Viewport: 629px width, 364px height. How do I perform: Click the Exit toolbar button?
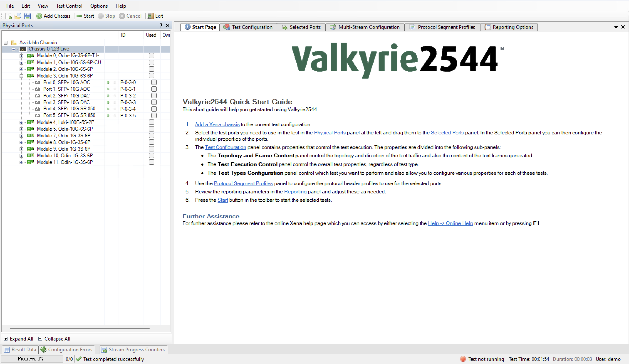pyautogui.click(x=155, y=16)
